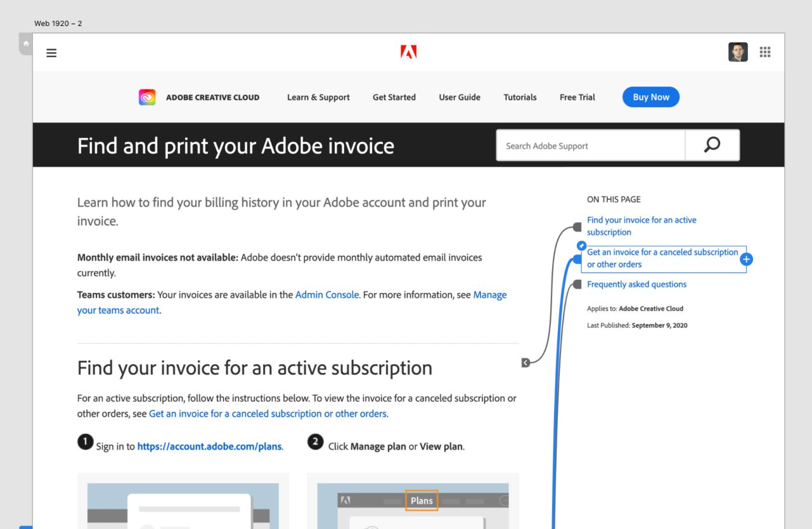This screenshot has height=529, width=812.
Task: Click the plus icon on the annotation box
Action: click(x=745, y=259)
